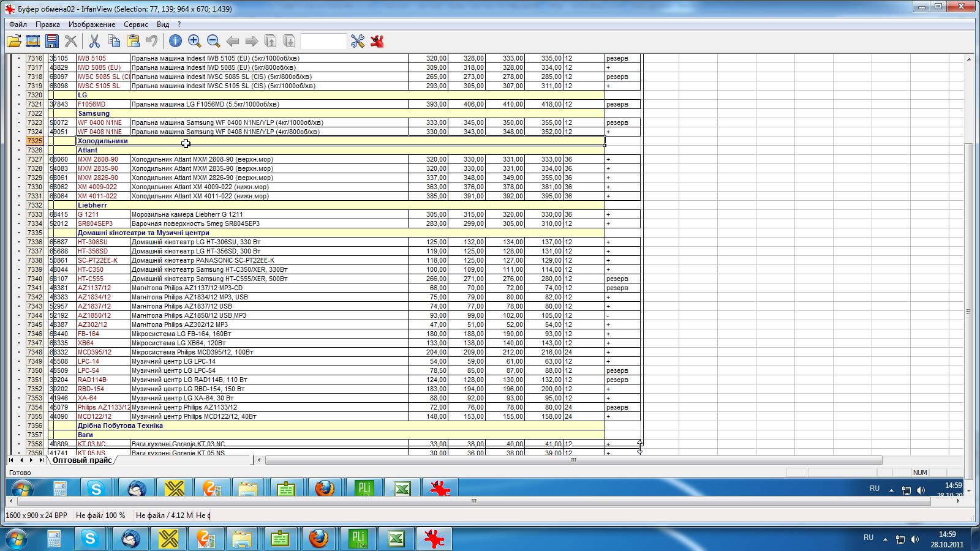980x551 pixels.
Task: Click the volume icon in the bottom system tray
Action: pos(915,539)
